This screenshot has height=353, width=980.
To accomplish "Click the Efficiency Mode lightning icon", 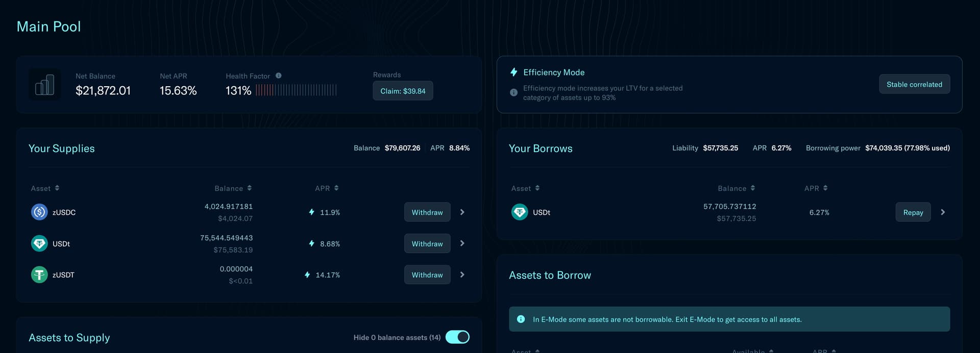I will (x=514, y=72).
